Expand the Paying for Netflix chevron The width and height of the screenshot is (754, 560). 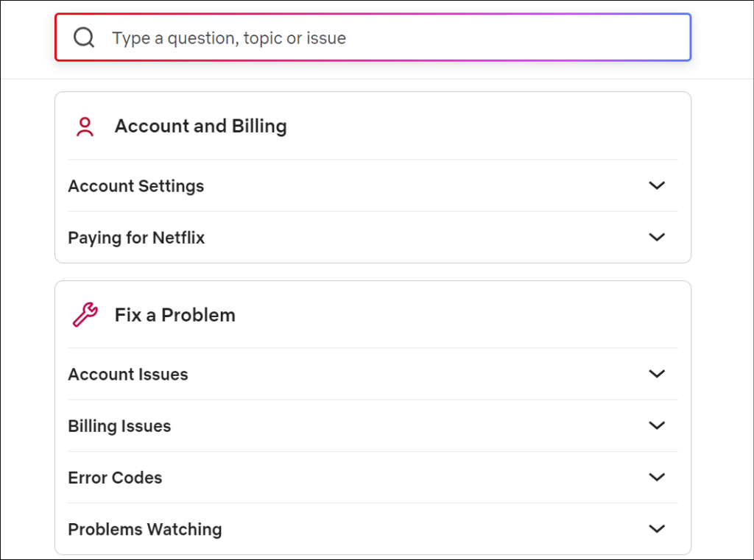coord(657,237)
